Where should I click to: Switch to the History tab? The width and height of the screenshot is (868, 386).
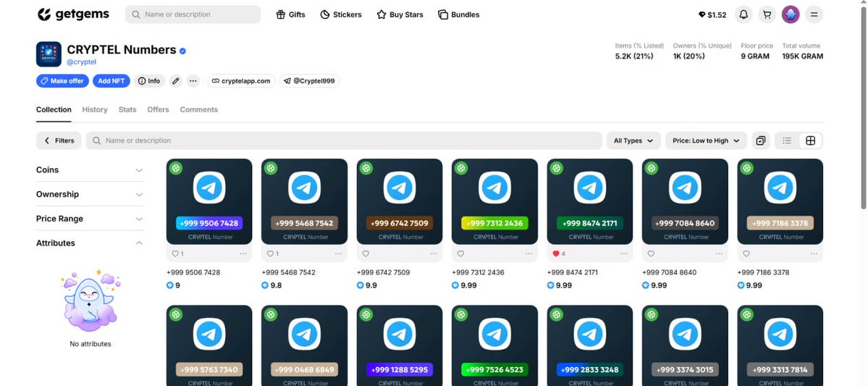(95, 109)
